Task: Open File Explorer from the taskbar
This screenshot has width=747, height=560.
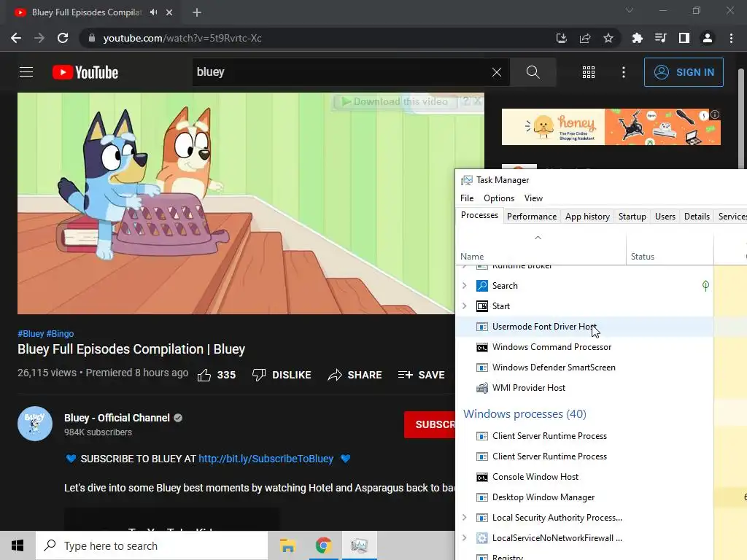Action: pos(287,545)
